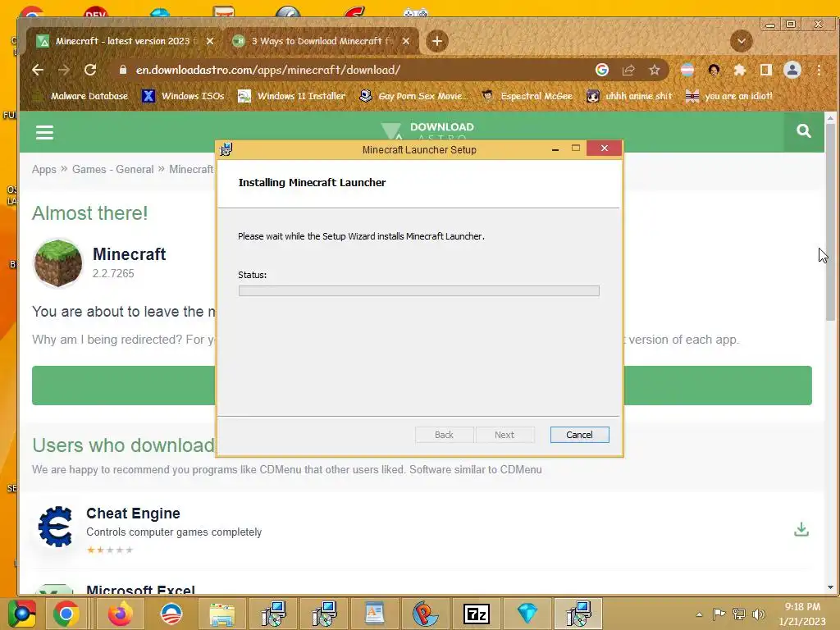Close the 3 Ways to Download tab
840x630 pixels.
click(x=406, y=41)
